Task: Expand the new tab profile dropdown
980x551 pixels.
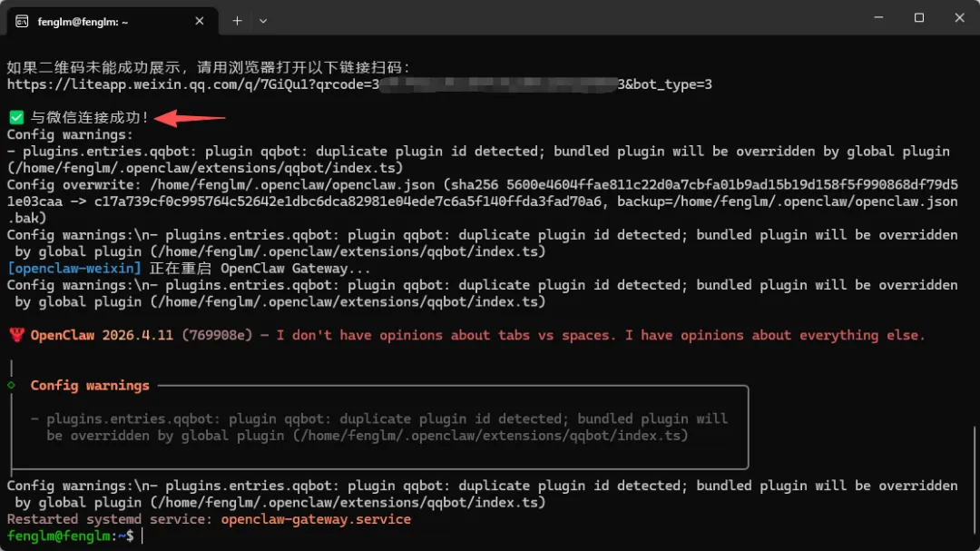Action: point(263,20)
